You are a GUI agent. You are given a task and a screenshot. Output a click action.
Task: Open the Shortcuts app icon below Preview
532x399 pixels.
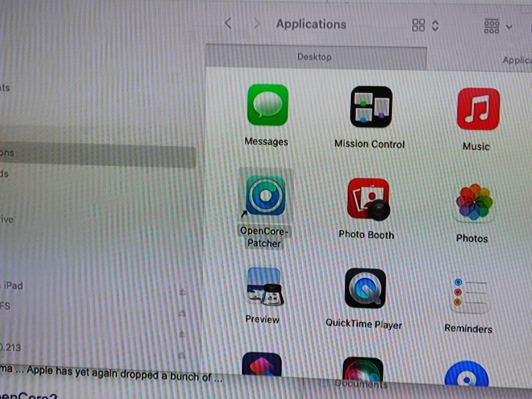click(262, 365)
